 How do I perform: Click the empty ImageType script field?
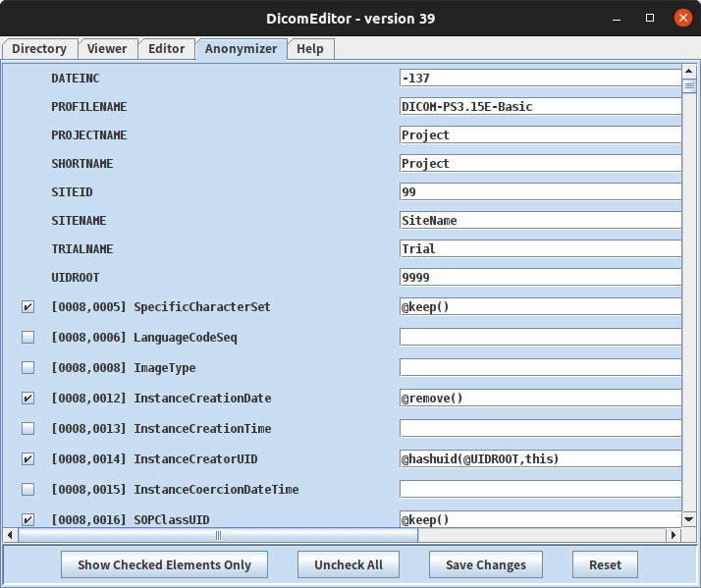pyautogui.click(x=541, y=367)
